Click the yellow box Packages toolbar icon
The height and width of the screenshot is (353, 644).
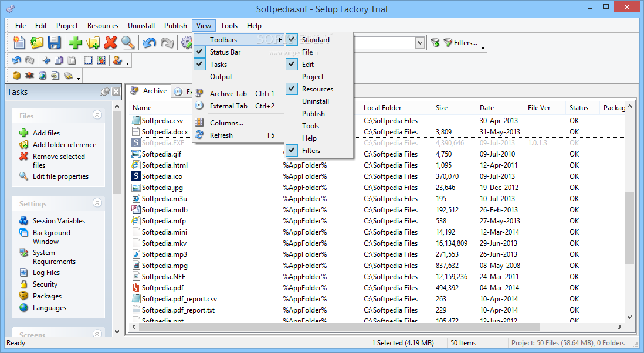click(x=16, y=76)
